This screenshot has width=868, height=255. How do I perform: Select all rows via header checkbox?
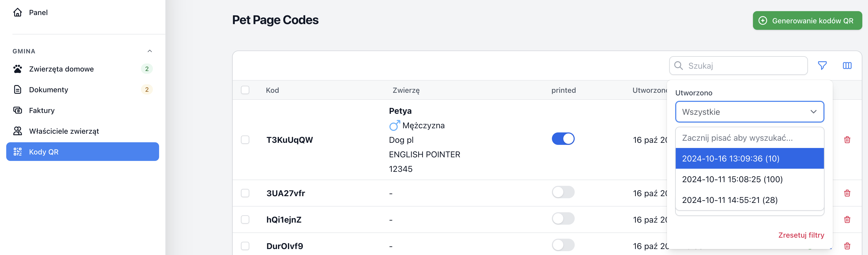(x=245, y=90)
